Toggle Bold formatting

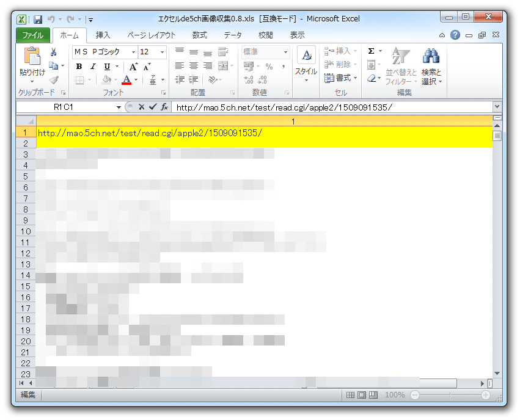point(79,67)
